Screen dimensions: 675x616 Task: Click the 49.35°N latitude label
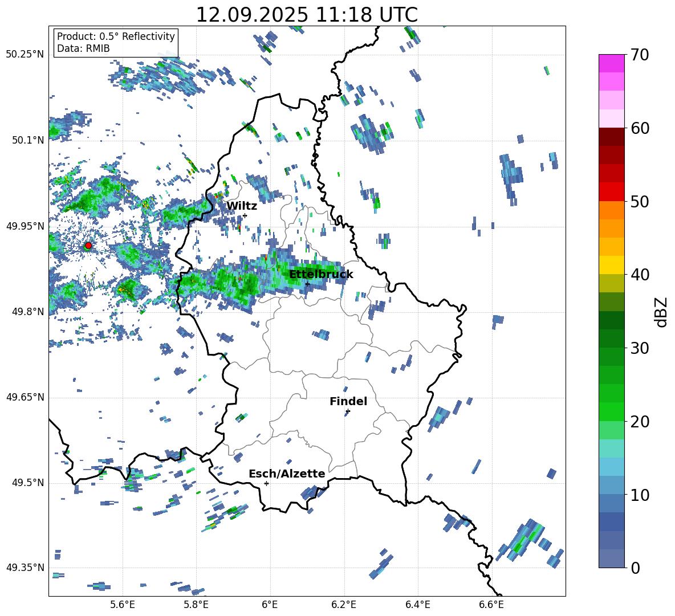pos(25,568)
